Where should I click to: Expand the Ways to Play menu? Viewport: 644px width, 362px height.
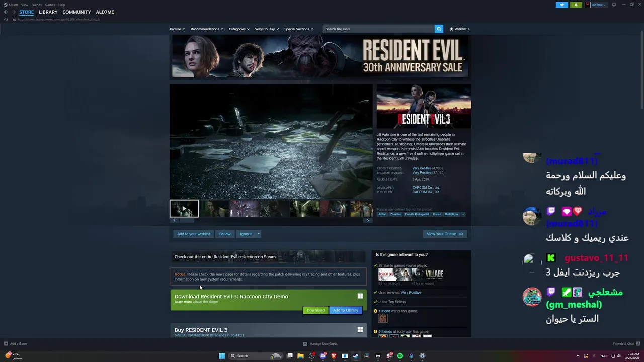267,29
